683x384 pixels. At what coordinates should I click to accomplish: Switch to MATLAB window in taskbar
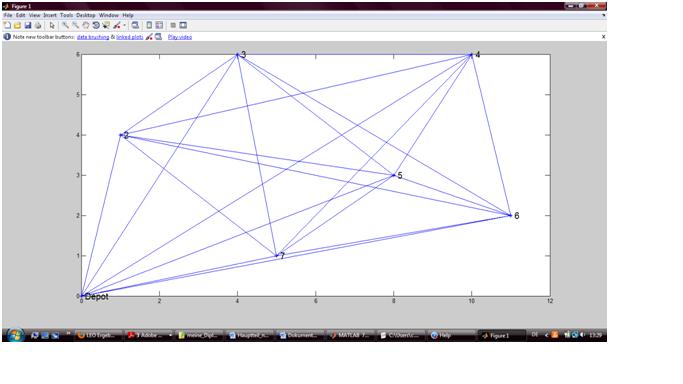(350, 335)
